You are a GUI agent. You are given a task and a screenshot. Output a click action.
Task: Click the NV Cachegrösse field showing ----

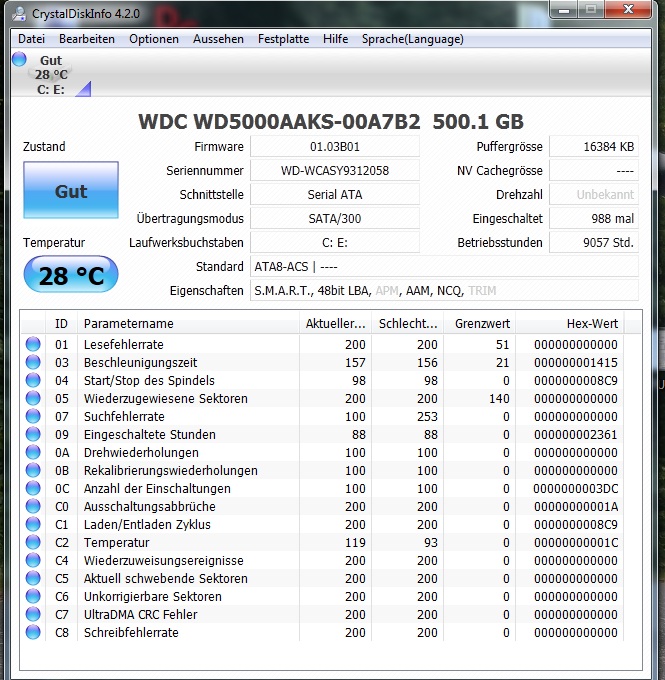594,170
